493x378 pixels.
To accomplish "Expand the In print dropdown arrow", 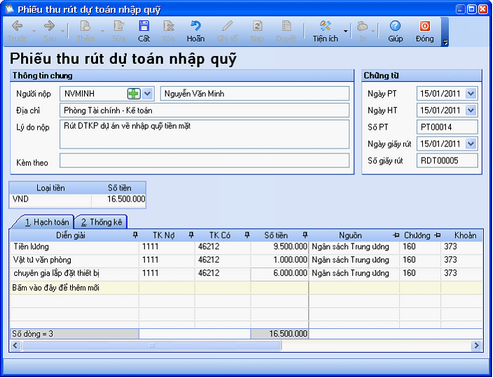I will click(x=373, y=31).
